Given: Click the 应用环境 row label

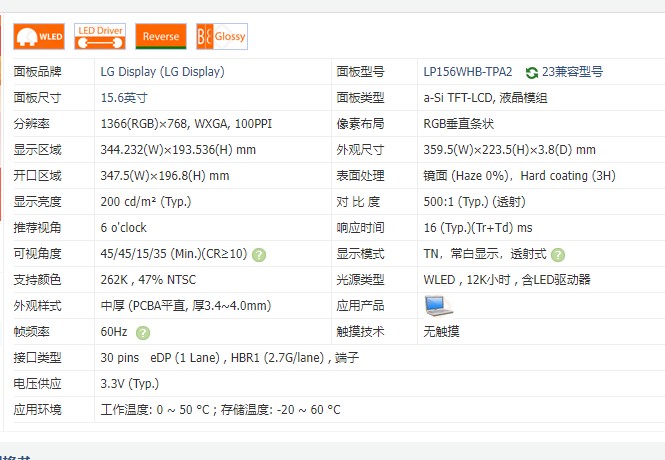Looking at the screenshot, I should [37, 410].
